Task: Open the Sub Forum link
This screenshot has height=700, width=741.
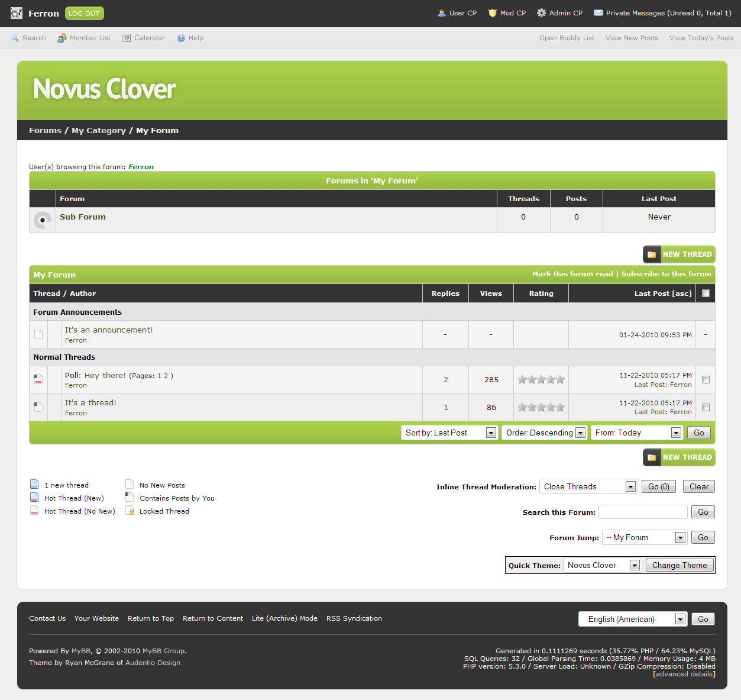Action: tap(83, 217)
